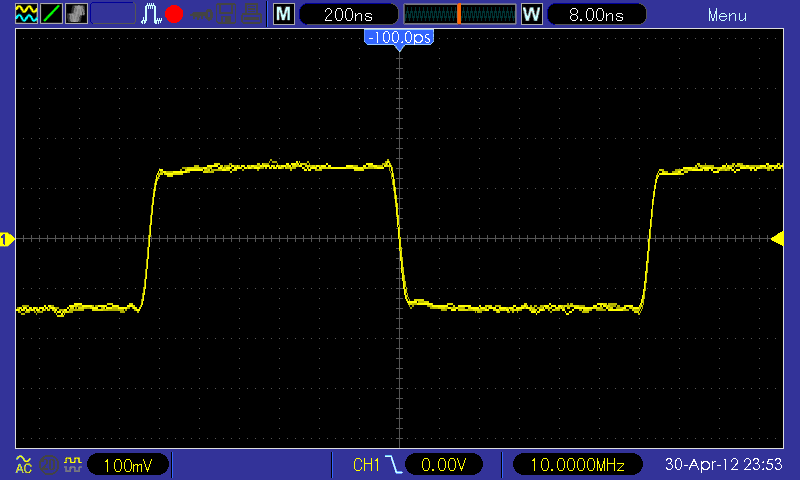Select the 8.00ns window timebase value
Image resolution: width=800 pixels, height=480 pixels.
(x=596, y=14)
